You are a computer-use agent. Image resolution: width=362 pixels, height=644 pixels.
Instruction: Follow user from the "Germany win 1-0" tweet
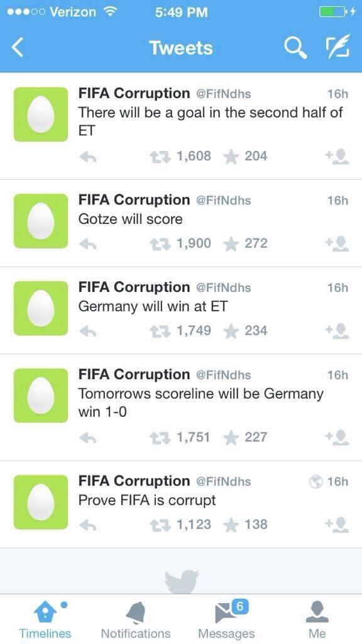[337, 437]
